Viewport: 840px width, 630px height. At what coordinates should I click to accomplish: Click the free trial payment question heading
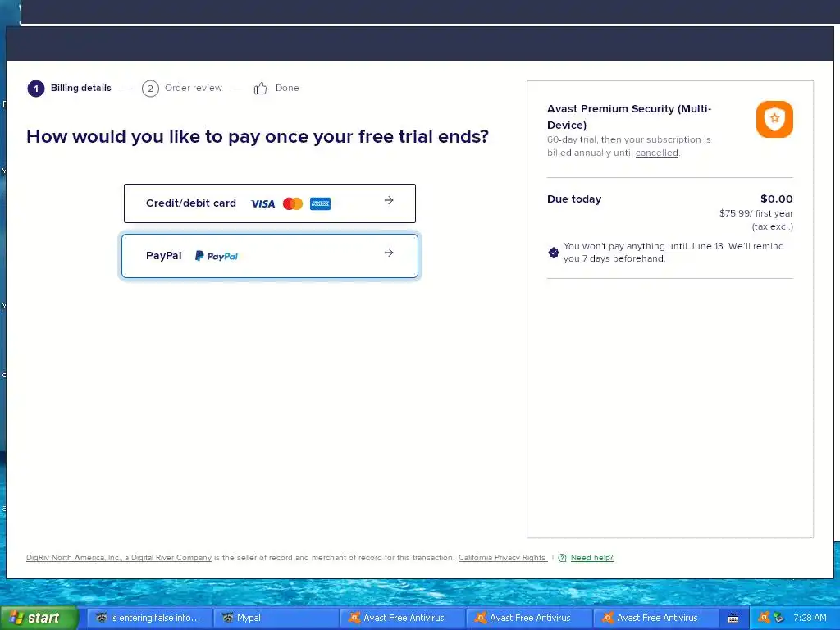click(258, 137)
